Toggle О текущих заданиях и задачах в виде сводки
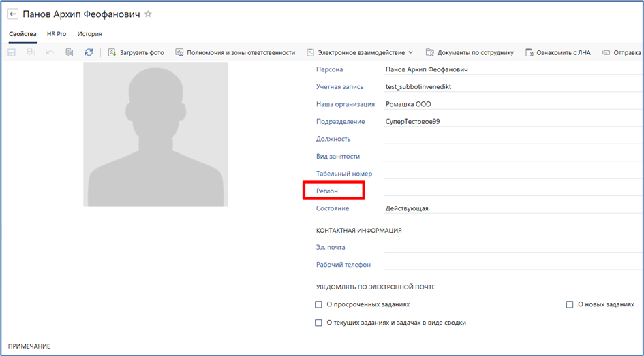Image resolution: width=644 pixels, height=356 pixels. click(x=318, y=323)
